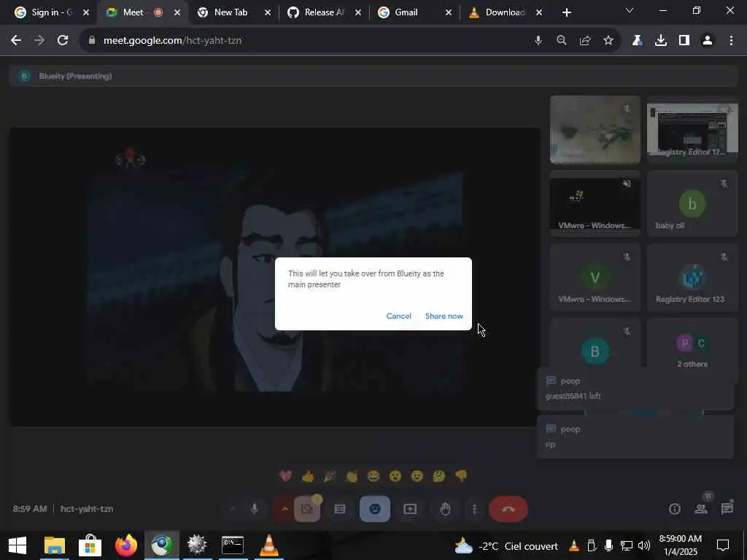Open the zoom magnifier icon in address bar
The width and height of the screenshot is (747, 560).
click(x=561, y=41)
